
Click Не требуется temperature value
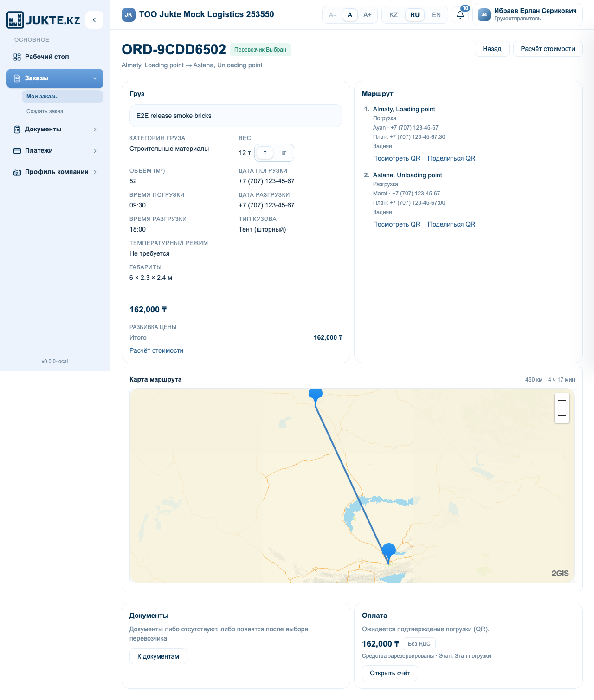point(149,253)
